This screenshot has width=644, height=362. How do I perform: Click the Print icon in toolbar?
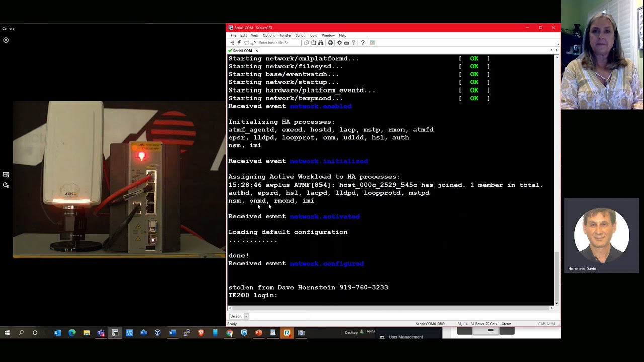(x=330, y=43)
